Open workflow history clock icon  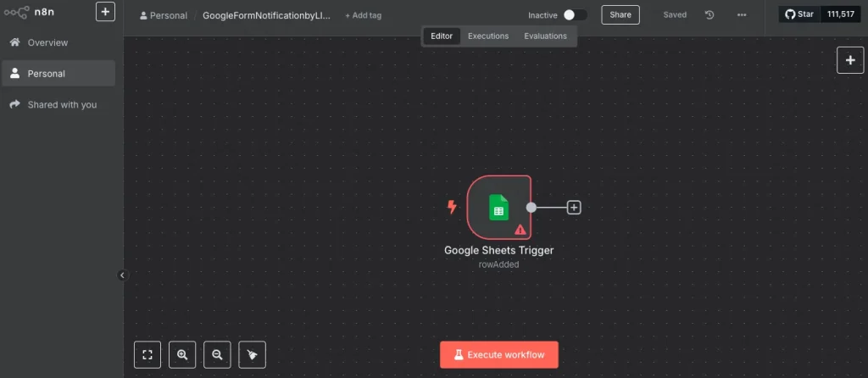709,15
